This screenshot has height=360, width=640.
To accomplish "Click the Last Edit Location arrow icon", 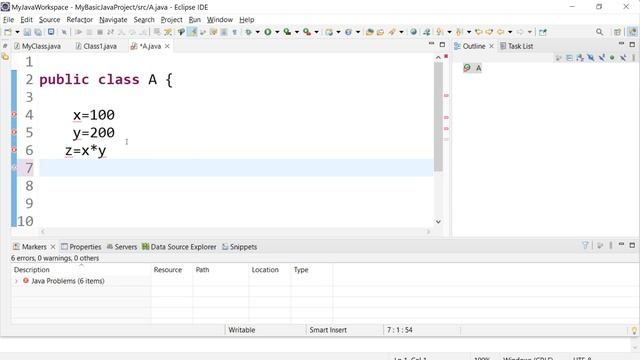I will click(478, 32).
